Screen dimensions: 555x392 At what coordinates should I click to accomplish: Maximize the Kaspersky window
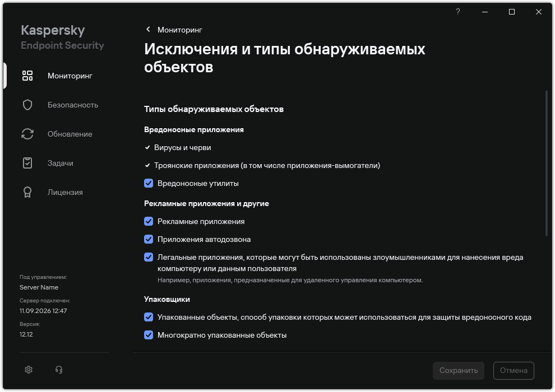[512, 12]
